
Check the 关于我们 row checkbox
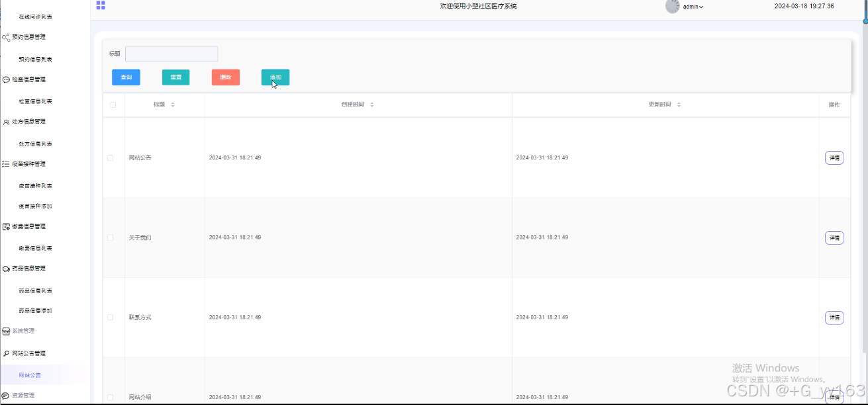click(x=111, y=238)
